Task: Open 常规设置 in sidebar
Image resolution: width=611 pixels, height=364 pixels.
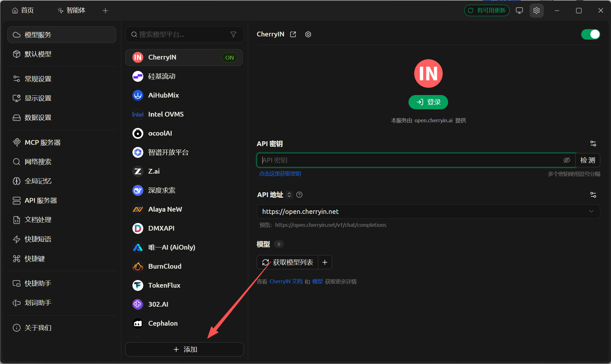Action: point(62,79)
